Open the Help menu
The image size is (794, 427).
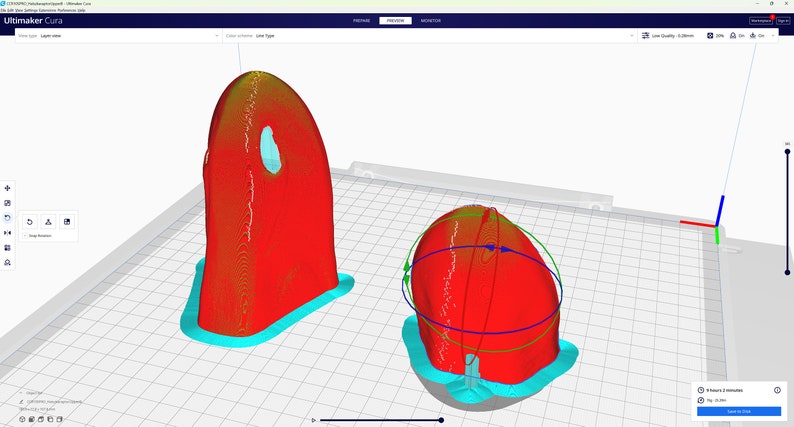[82, 10]
